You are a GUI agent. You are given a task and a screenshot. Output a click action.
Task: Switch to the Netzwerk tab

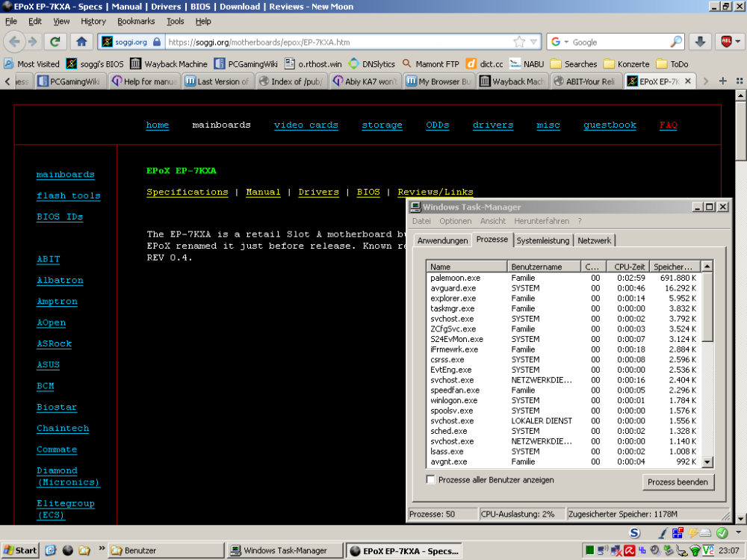tap(594, 240)
